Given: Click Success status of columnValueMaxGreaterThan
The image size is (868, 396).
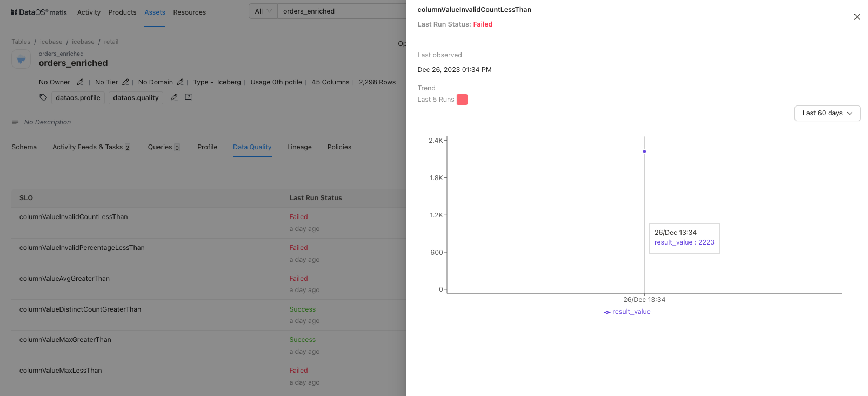Looking at the screenshot, I should [302, 340].
